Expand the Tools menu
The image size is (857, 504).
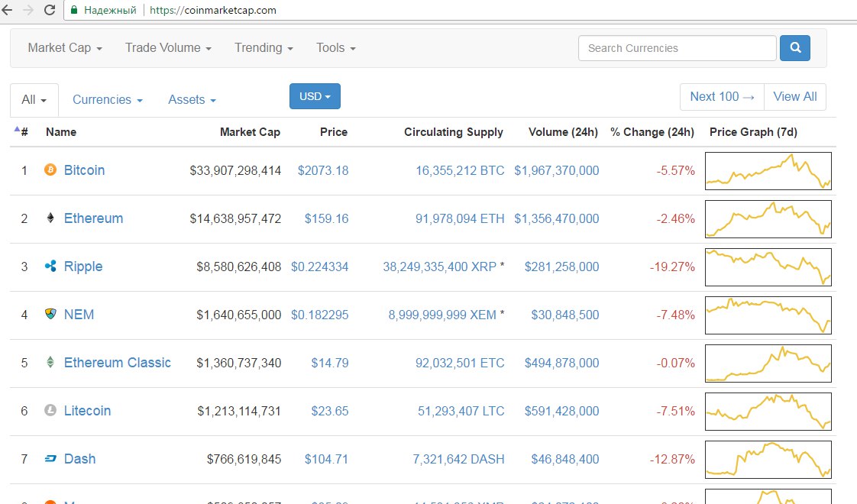[x=335, y=48]
